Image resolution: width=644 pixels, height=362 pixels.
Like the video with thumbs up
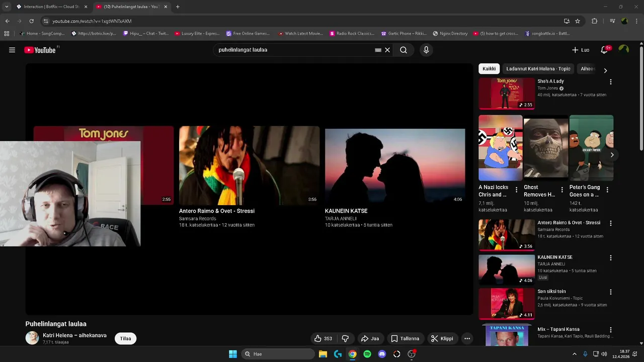[x=323, y=338]
